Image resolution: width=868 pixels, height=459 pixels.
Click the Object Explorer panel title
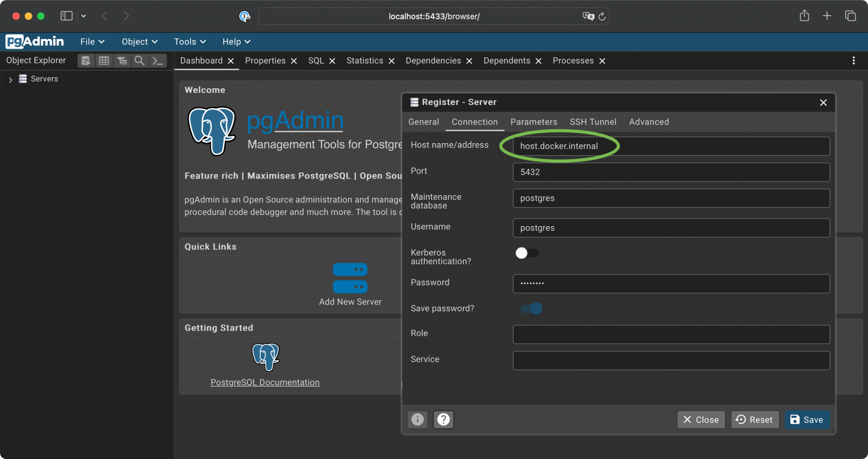coord(36,60)
